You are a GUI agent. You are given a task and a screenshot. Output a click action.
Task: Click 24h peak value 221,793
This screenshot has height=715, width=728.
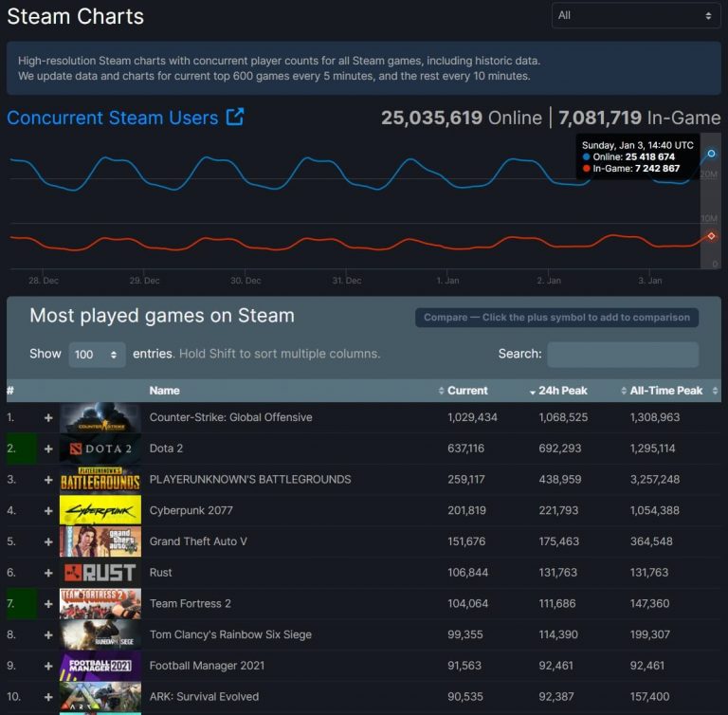pyautogui.click(x=558, y=510)
